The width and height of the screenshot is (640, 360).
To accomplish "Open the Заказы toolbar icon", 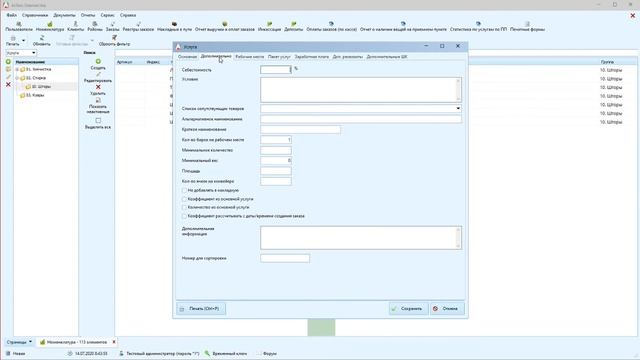I will pos(113,24).
